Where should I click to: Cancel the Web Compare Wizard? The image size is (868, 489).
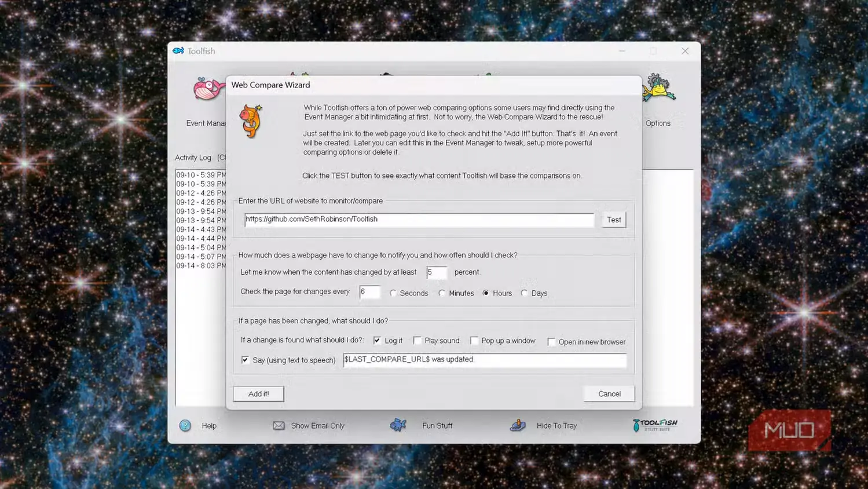609,393
